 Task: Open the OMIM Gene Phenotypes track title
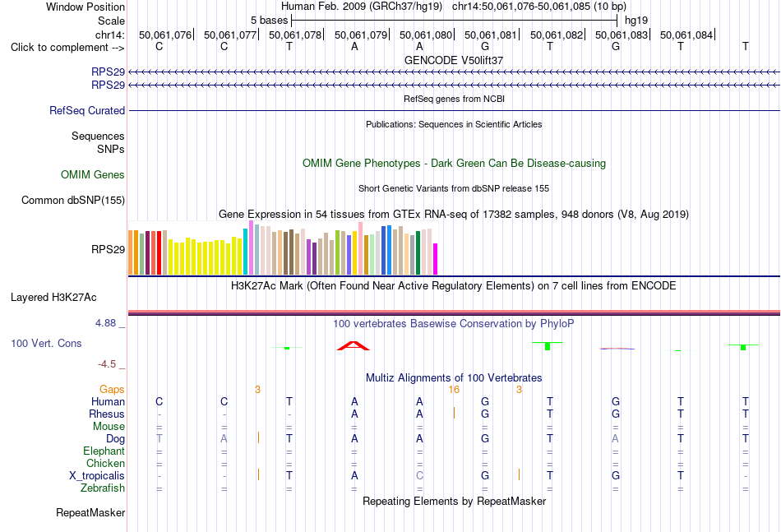point(454,164)
